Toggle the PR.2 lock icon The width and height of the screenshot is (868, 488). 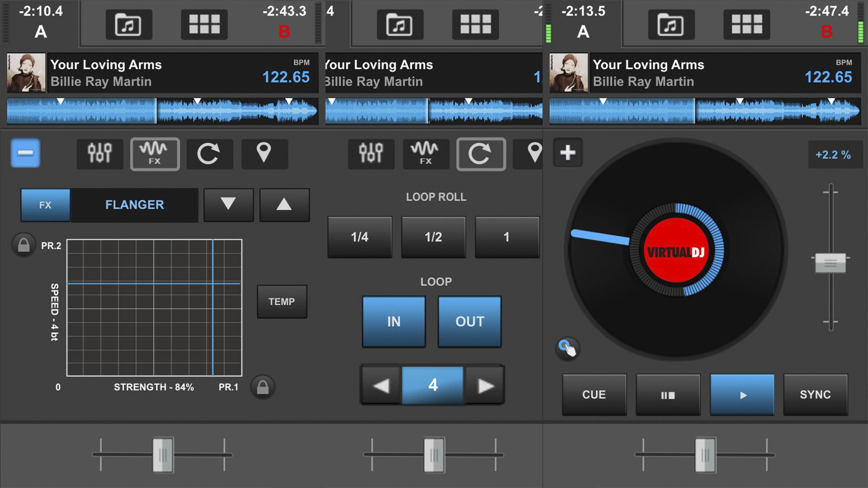(x=24, y=245)
